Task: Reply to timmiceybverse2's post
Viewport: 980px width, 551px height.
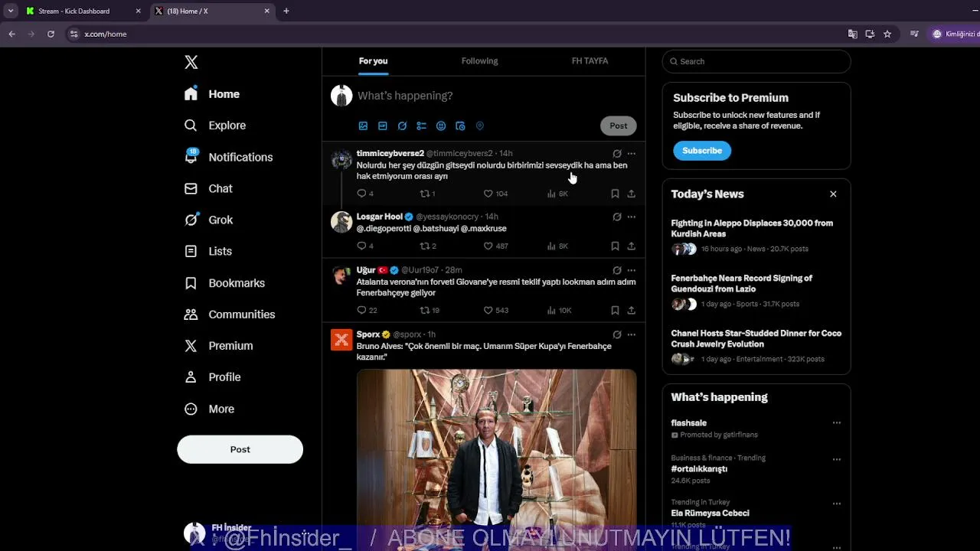Action: tap(364, 194)
